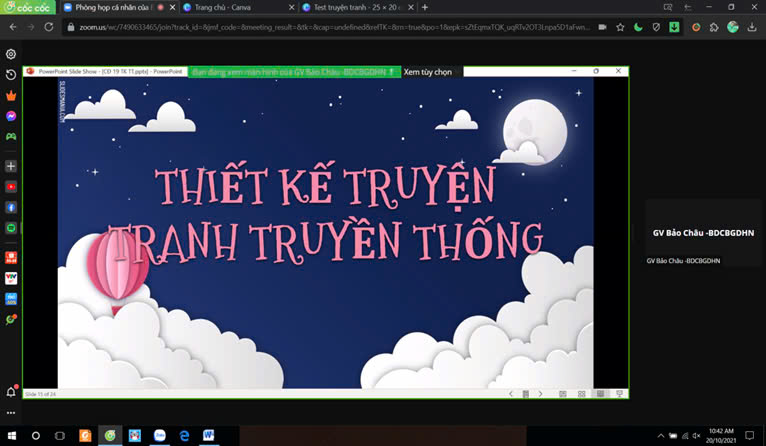Image resolution: width=766 pixels, height=446 pixels.
Task: Open the Wi-Fi network icon in system tray
Action: click(685, 436)
